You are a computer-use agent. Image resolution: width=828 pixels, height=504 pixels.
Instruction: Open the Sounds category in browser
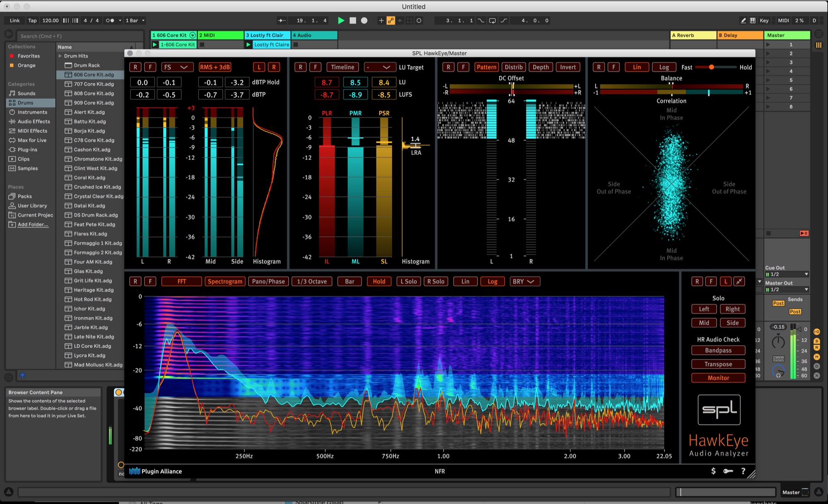pyautogui.click(x=26, y=94)
